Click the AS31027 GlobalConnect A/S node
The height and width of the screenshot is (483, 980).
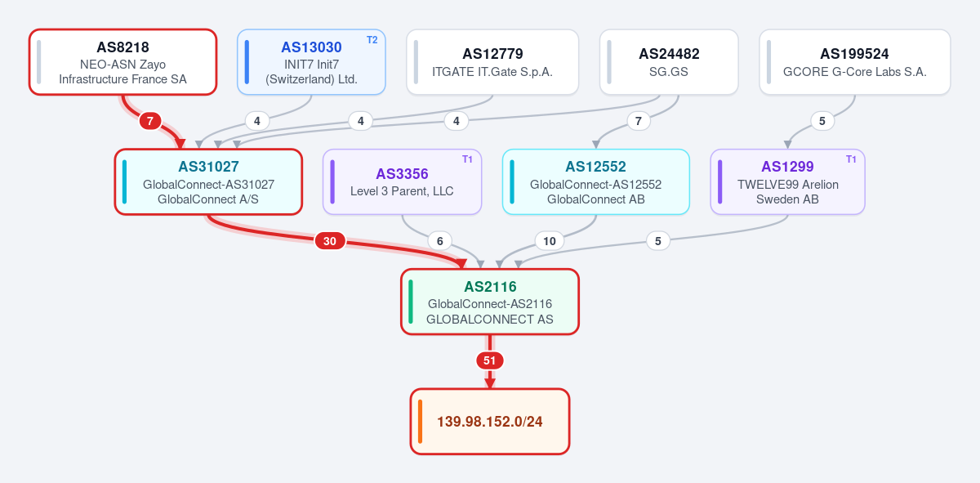pos(208,182)
